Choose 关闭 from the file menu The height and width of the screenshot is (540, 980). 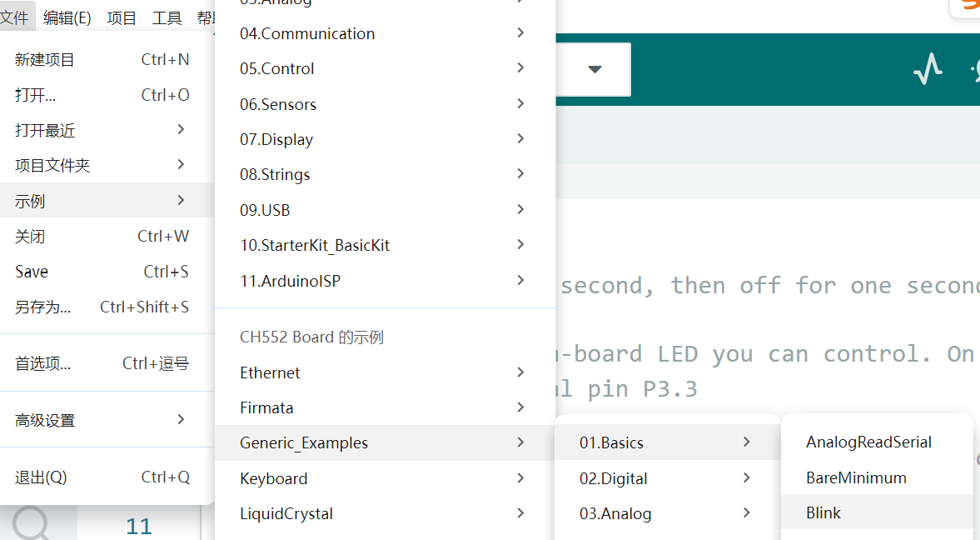[107, 237]
